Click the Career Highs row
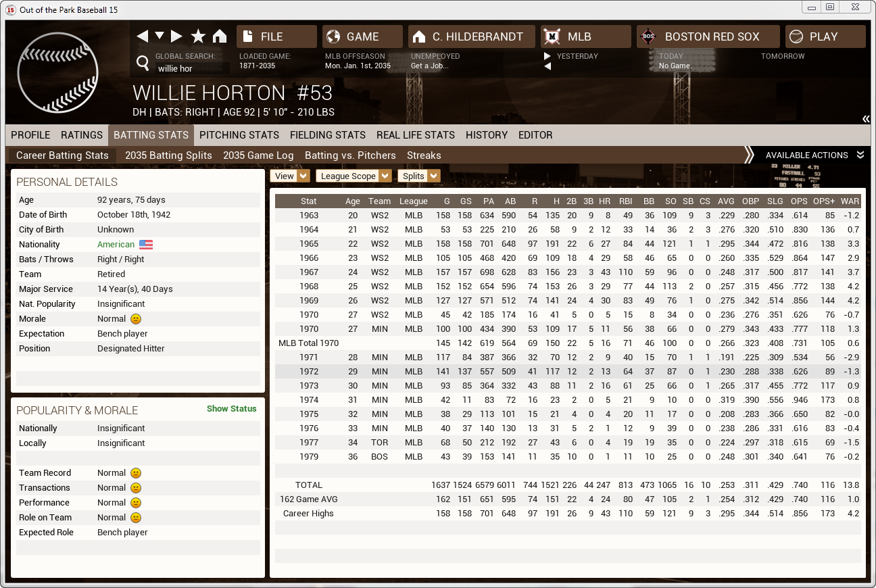This screenshot has width=876, height=588. pos(568,514)
